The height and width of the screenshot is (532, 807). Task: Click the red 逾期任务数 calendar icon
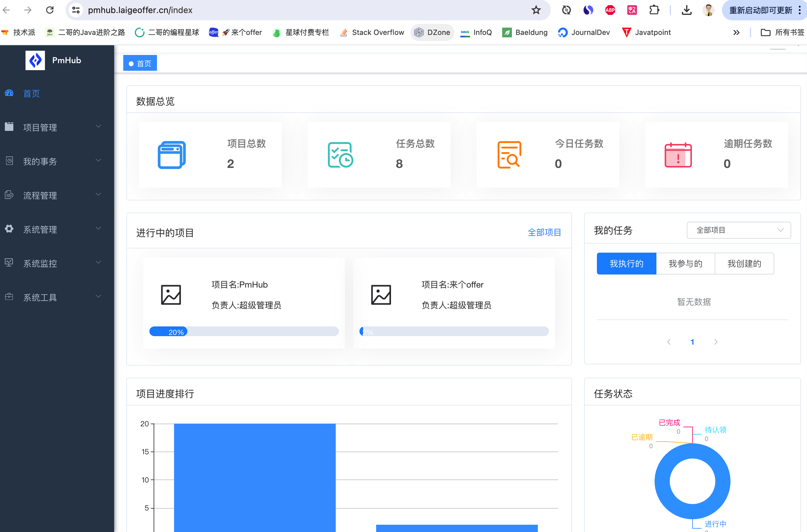(678, 155)
